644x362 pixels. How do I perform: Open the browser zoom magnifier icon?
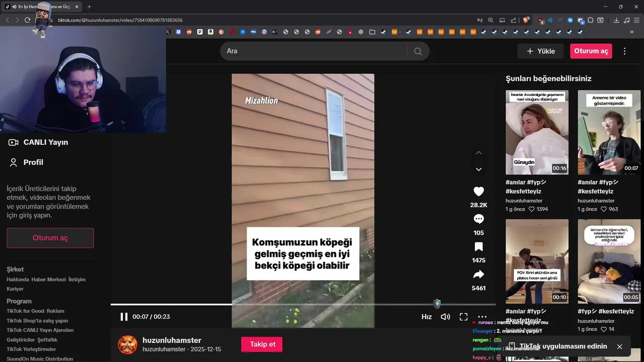(491, 20)
